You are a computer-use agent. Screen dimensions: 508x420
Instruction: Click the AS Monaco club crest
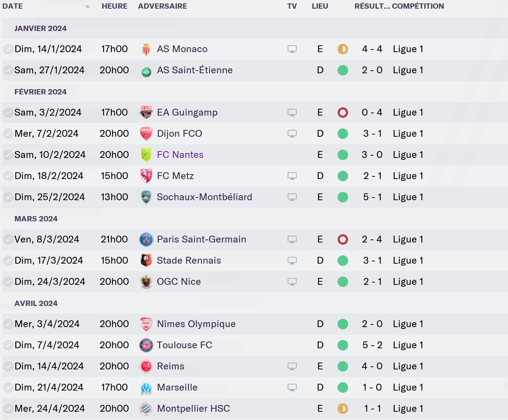coord(146,49)
